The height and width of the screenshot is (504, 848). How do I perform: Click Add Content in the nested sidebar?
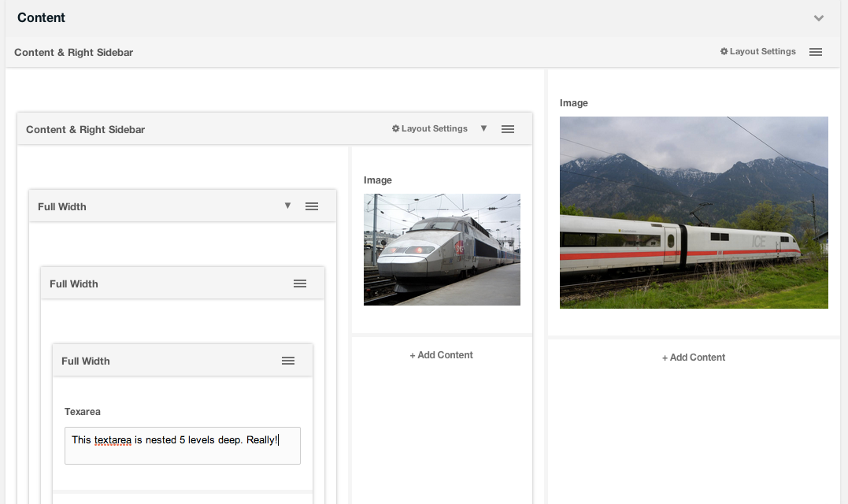(441, 355)
